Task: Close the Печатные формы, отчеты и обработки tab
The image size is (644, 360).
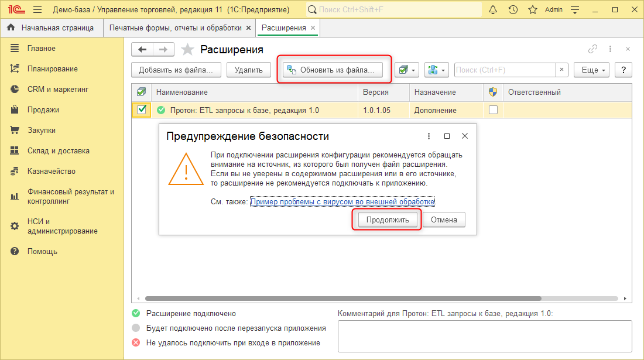Action: click(x=248, y=28)
